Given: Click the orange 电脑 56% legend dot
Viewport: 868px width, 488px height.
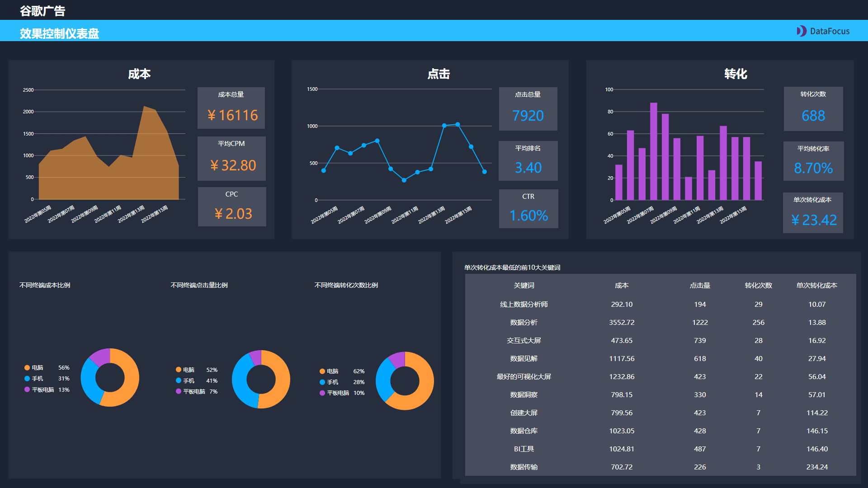Looking at the screenshot, I should point(27,367).
